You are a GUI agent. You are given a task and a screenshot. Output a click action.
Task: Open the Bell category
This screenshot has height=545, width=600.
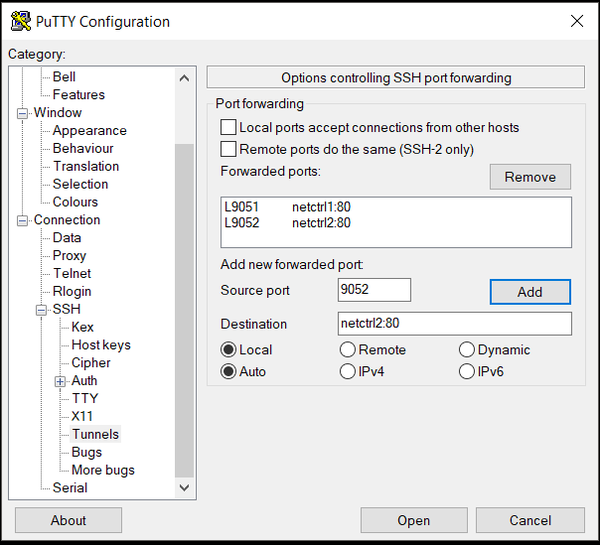point(64,77)
